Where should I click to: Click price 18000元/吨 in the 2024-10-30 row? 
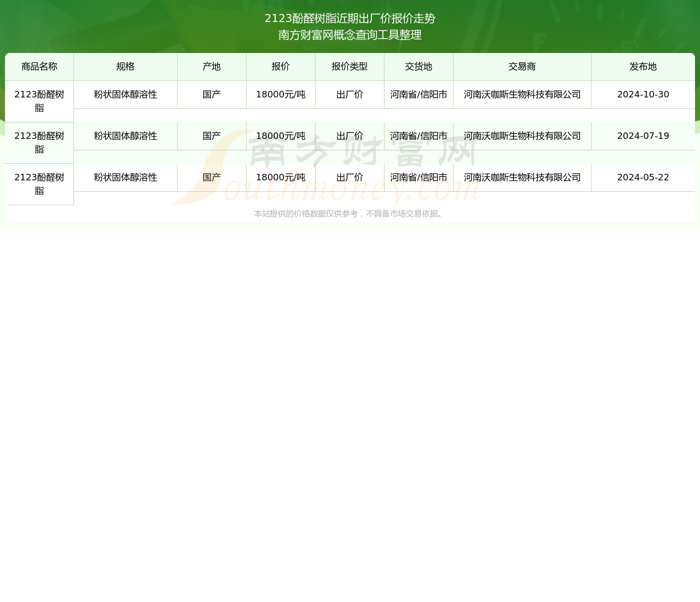tap(280, 94)
